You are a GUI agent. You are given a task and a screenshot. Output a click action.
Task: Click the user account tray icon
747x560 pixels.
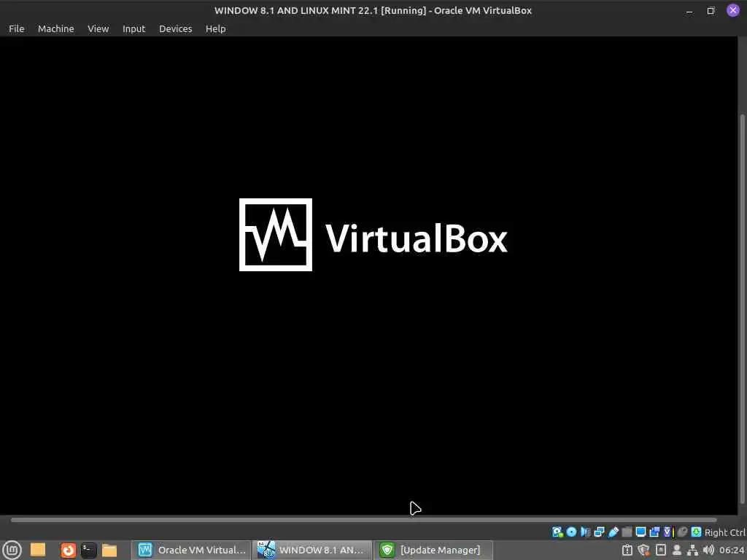pyautogui.click(x=676, y=550)
